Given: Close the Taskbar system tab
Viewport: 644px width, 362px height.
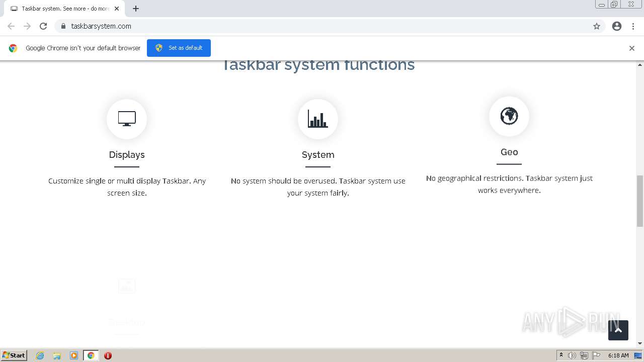Looking at the screenshot, I should coord(117,9).
